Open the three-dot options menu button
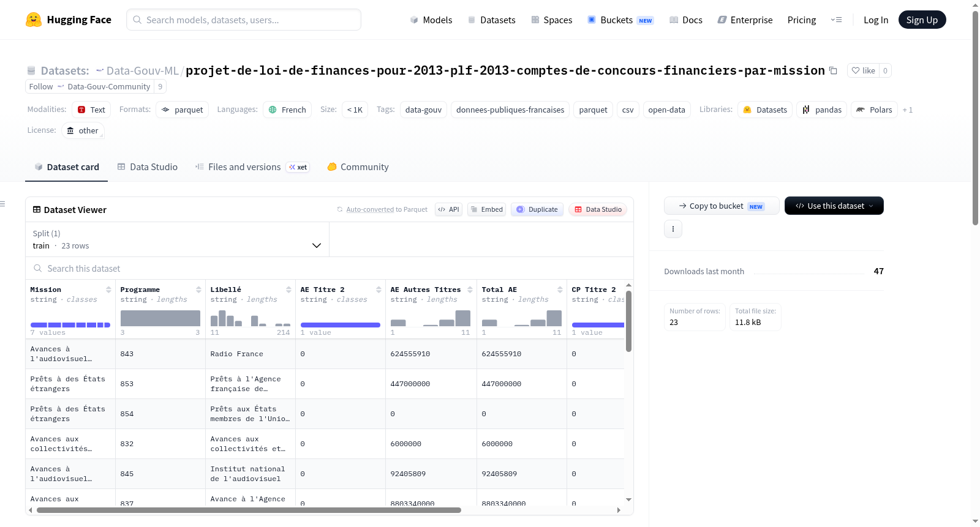 [x=673, y=229]
